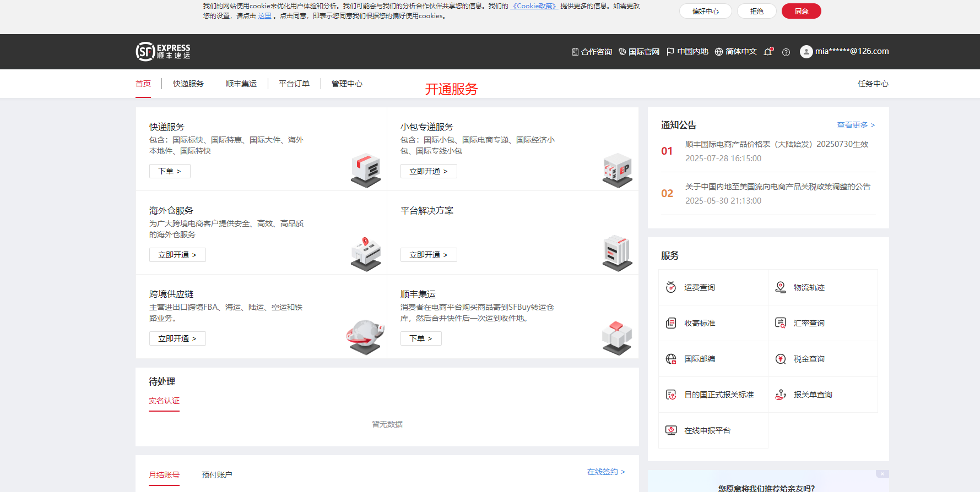
Task: Select the 月结账号 tab
Action: (x=164, y=475)
